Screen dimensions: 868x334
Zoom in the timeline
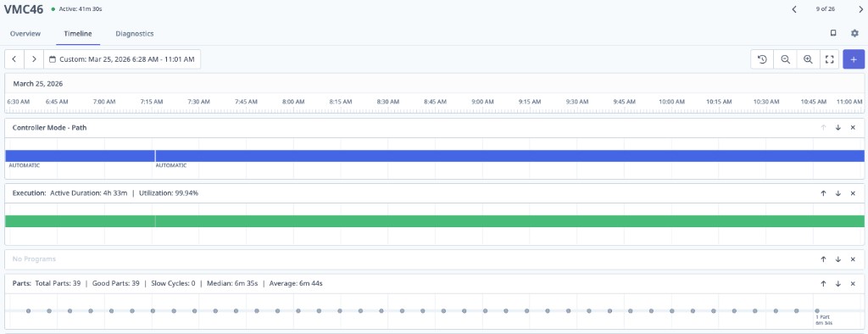(x=808, y=59)
